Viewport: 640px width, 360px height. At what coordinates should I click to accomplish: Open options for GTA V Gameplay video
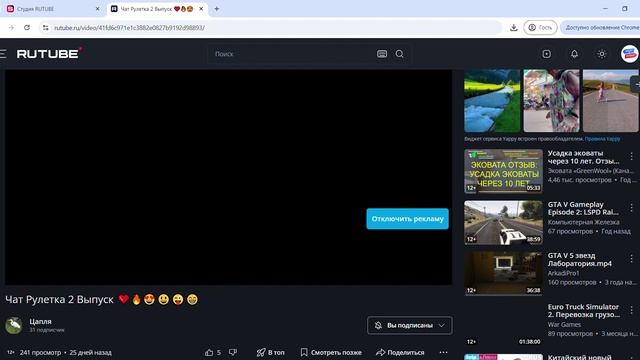click(x=631, y=207)
